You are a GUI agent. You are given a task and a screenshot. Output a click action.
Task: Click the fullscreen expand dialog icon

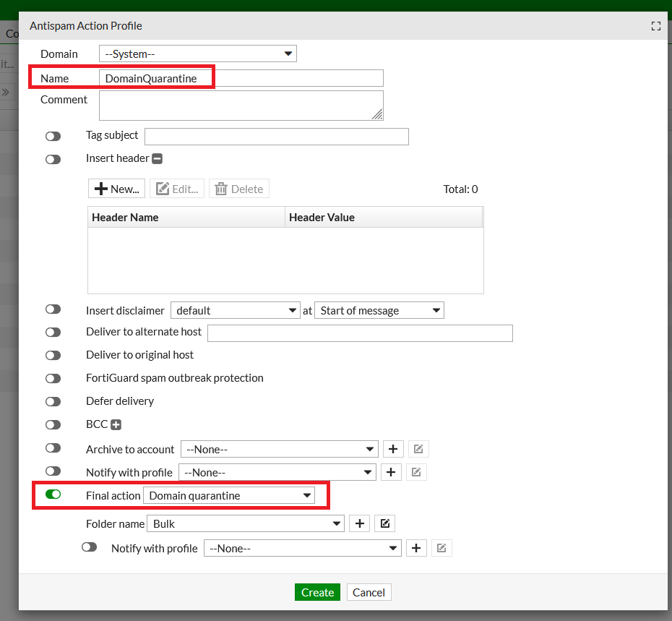[x=655, y=26]
